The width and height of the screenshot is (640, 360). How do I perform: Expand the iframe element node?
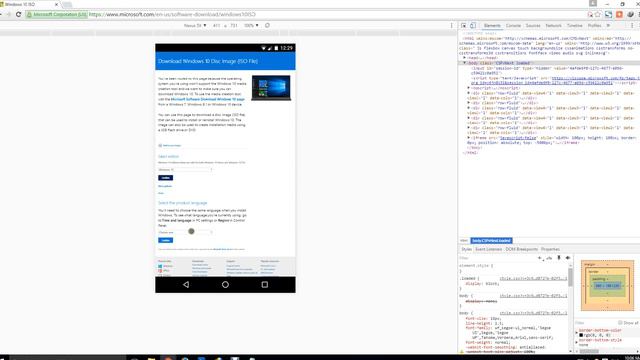pyautogui.click(x=469, y=138)
